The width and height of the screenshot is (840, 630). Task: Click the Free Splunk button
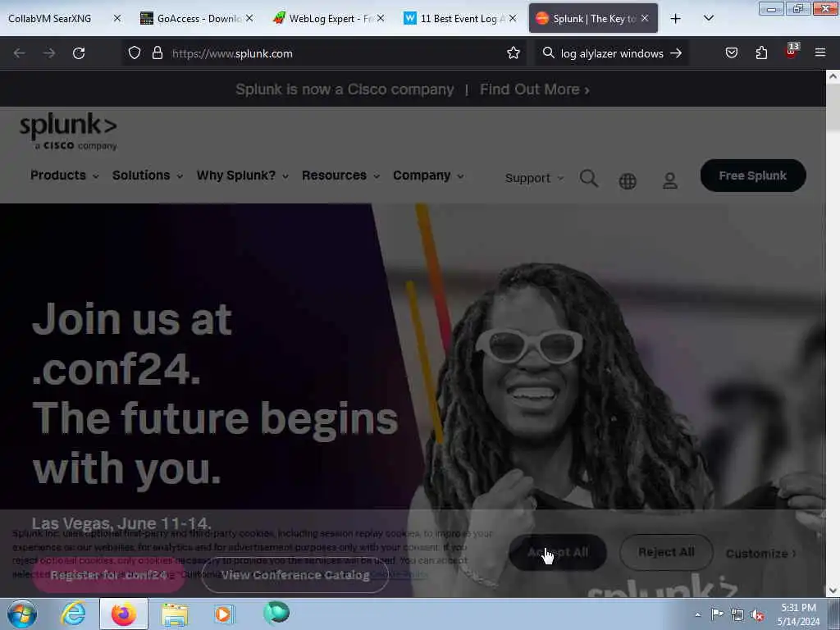pyautogui.click(x=753, y=176)
